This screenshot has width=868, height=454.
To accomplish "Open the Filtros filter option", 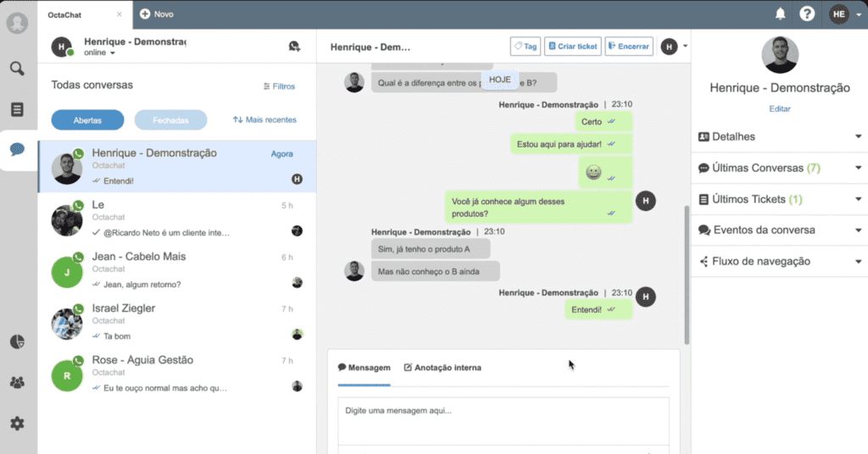I will [x=279, y=86].
